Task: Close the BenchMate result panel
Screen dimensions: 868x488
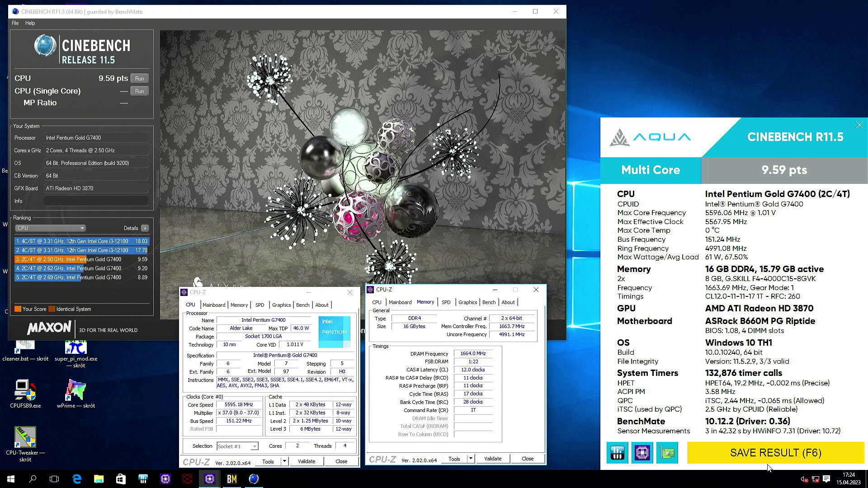Action: coord(859,125)
